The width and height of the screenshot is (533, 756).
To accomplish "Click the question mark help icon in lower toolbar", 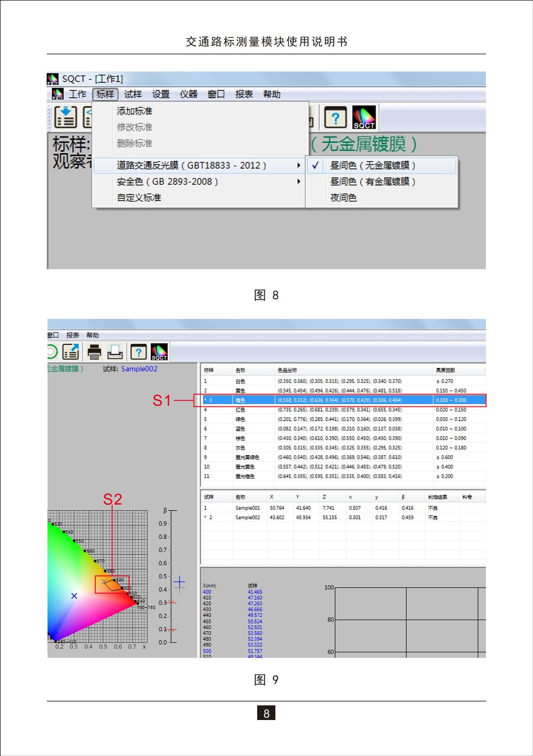I will 138,352.
